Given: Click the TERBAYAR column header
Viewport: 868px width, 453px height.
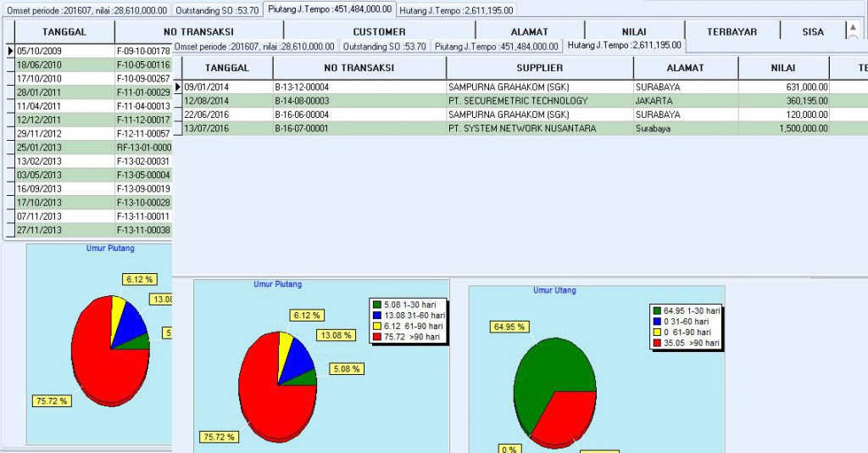Looking at the screenshot, I should pyautogui.click(x=732, y=31).
